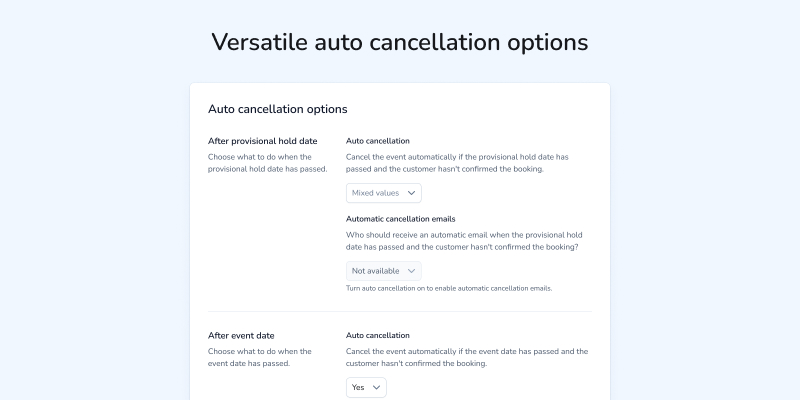Click the "Versatile auto cancellation options" page heading
Image resolution: width=800 pixels, height=400 pixels.
pyautogui.click(x=400, y=42)
